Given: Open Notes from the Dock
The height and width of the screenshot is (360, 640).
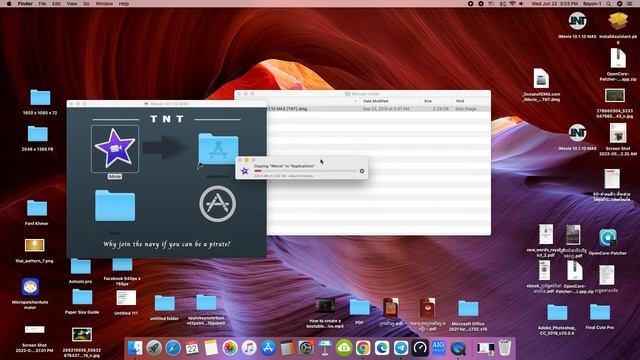Looking at the screenshot, I should [x=211, y=348].
